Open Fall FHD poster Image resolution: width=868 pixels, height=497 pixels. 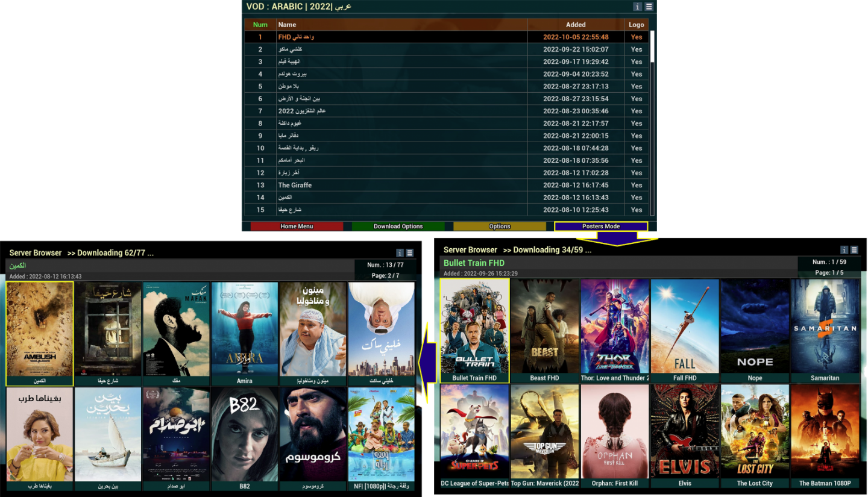coord(685,331)
